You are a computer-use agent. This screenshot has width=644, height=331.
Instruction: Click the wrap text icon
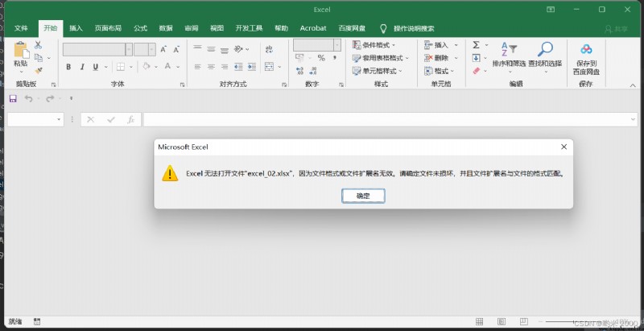click(270, 49)
